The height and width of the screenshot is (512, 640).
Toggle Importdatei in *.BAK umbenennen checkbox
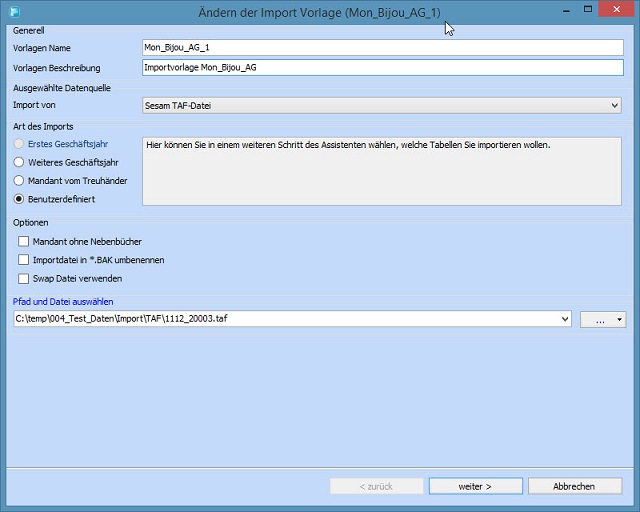[23, 260]
